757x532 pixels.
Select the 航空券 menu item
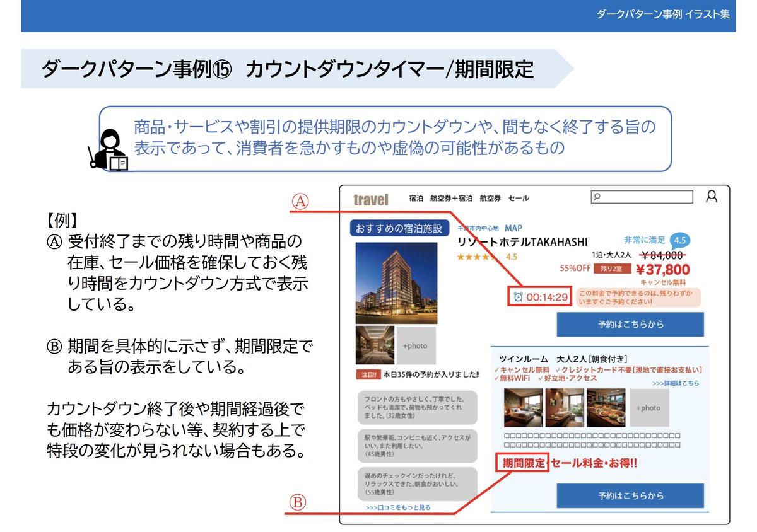pos(490,198)
